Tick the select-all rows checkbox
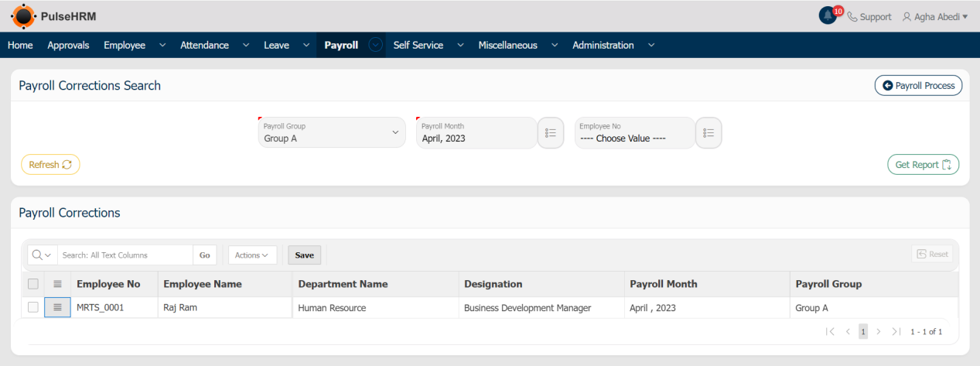The height and width of the screenshot is (366, 980). pyautogui.click(x=32, y=284)
